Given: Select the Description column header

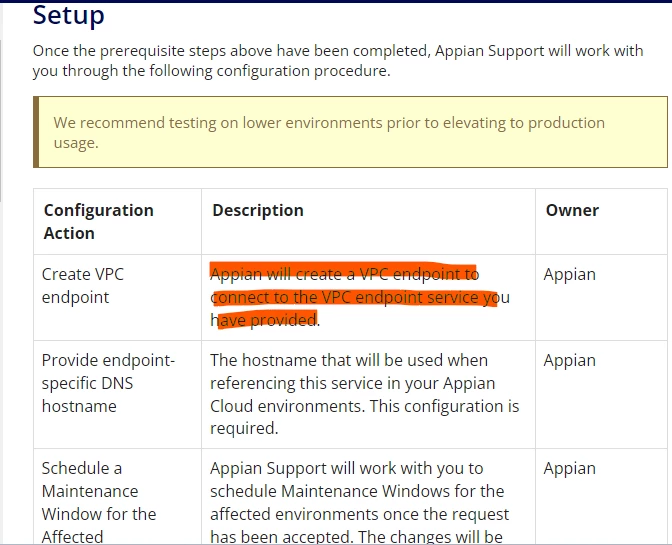Looking at the screenshot, I should click(x=258, y=210).
